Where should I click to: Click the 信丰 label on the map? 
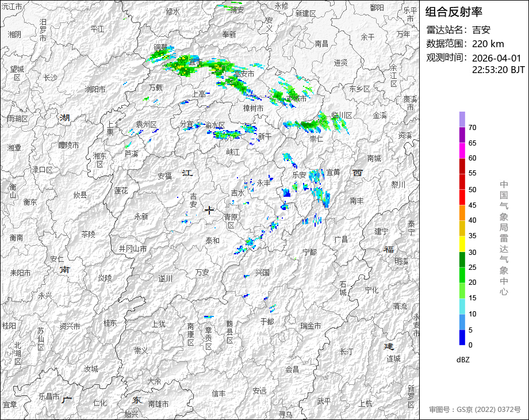point(219,394)
